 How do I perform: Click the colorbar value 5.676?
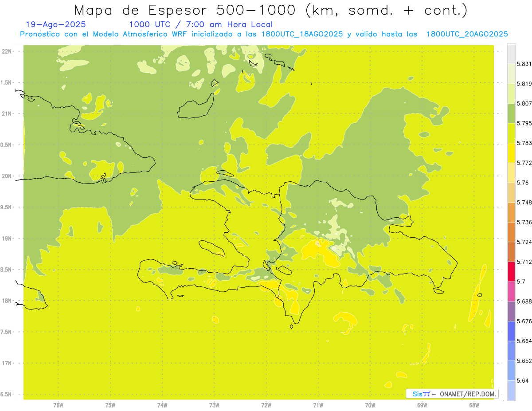pos(524,321)
